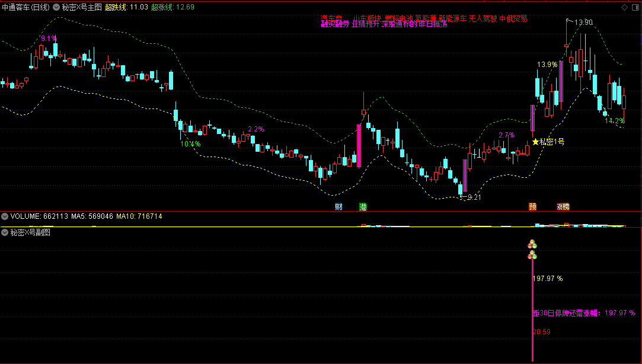
Task: Click the 9.1% label near top left
Action: pos(49,39)
